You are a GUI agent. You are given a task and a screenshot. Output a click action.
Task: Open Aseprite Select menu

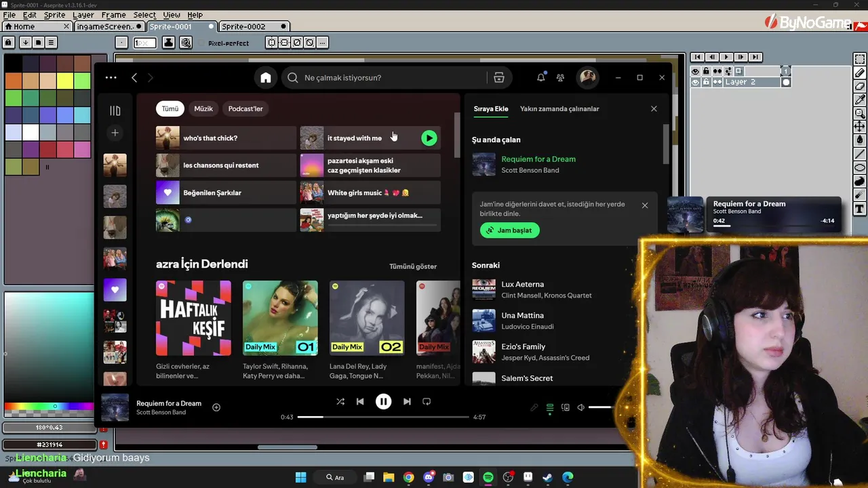point(144,15)
